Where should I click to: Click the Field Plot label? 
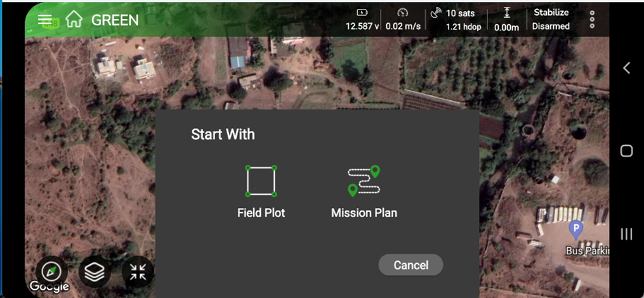261,212
